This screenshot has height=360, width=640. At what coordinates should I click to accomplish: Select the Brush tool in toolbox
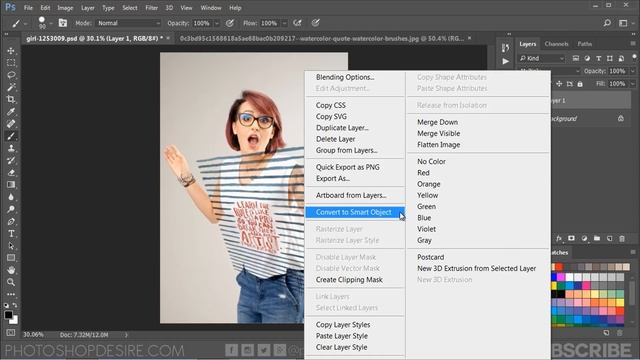(x=11, y=136)
